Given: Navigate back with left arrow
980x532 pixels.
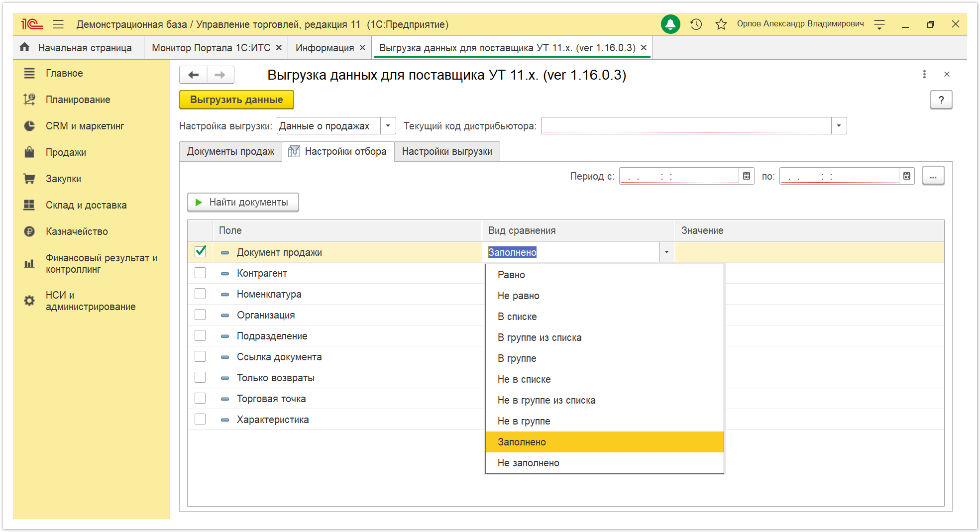Looking at the screenshot, I should click(x=194, y=75).
